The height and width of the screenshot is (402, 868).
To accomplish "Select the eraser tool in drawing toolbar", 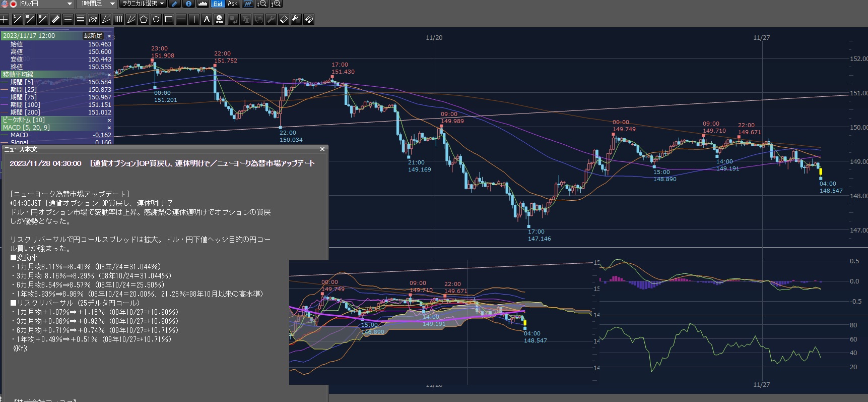I will point(284,20).
